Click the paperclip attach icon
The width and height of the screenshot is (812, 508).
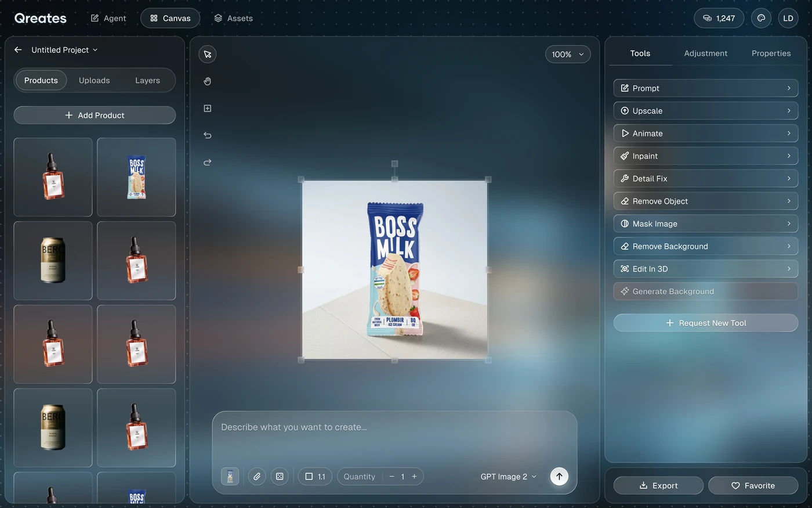[257, 477]
